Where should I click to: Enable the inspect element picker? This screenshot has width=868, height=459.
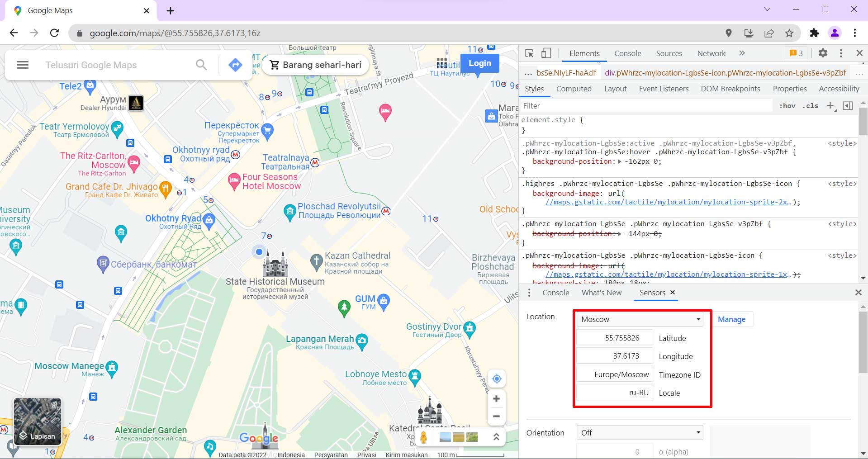tap(528, 53)
